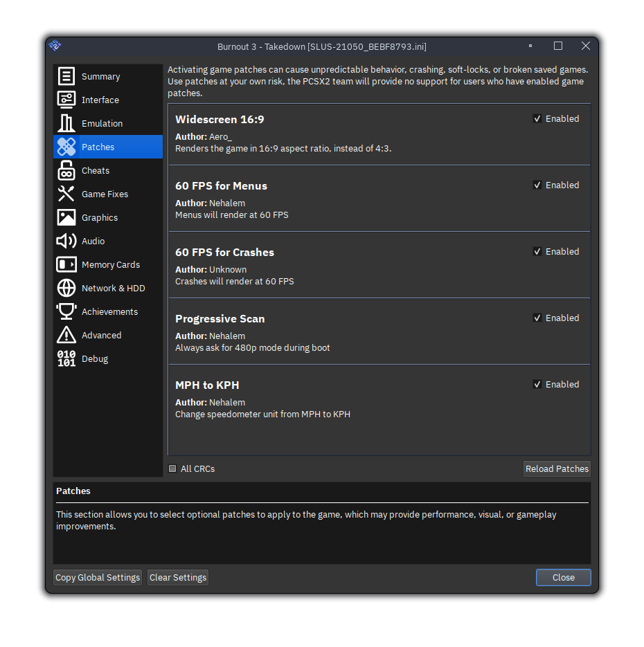The height and width of the screenshot is (647, 644).
Task: Select the Graphics picture icon
Action: [x=66, y=218]
